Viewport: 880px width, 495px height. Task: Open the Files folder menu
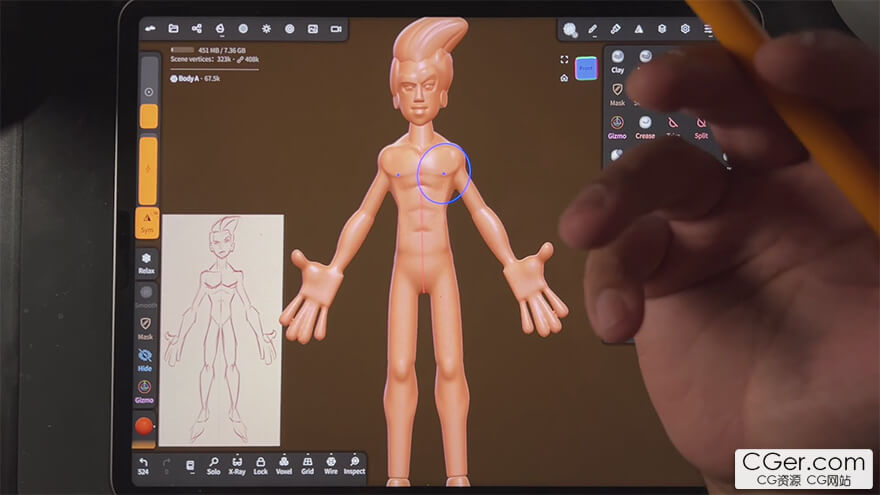(x=173, y=29)
